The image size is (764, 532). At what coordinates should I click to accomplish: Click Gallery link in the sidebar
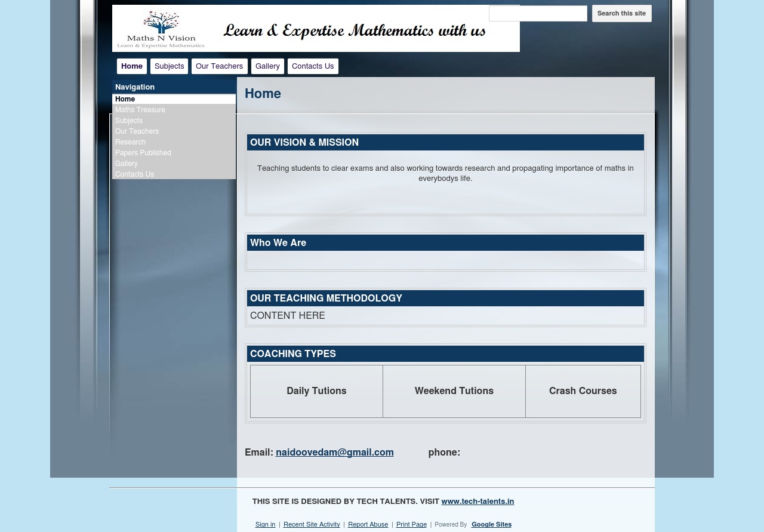[x=126, y=164]
